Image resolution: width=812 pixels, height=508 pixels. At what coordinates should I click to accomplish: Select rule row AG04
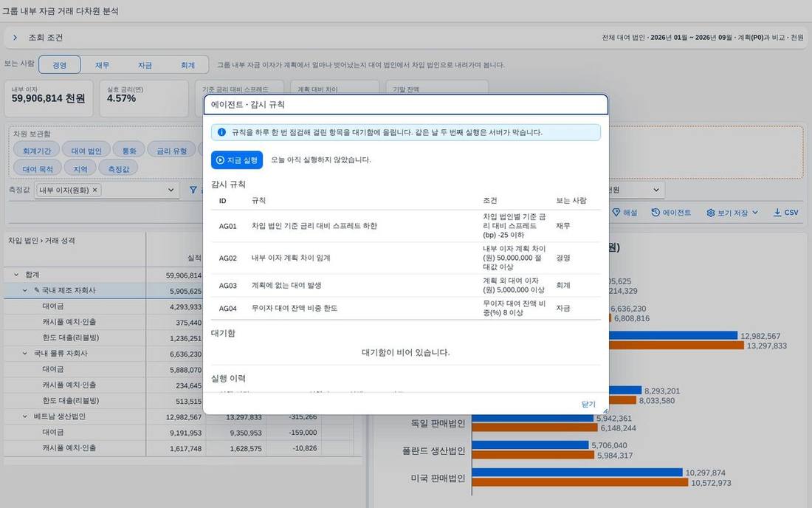point(405,308)
